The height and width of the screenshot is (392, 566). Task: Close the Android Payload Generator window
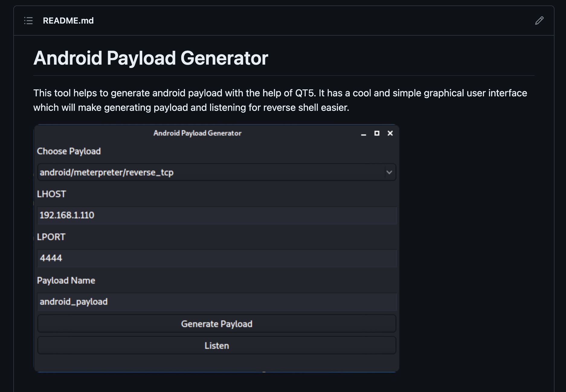(390, 133)
